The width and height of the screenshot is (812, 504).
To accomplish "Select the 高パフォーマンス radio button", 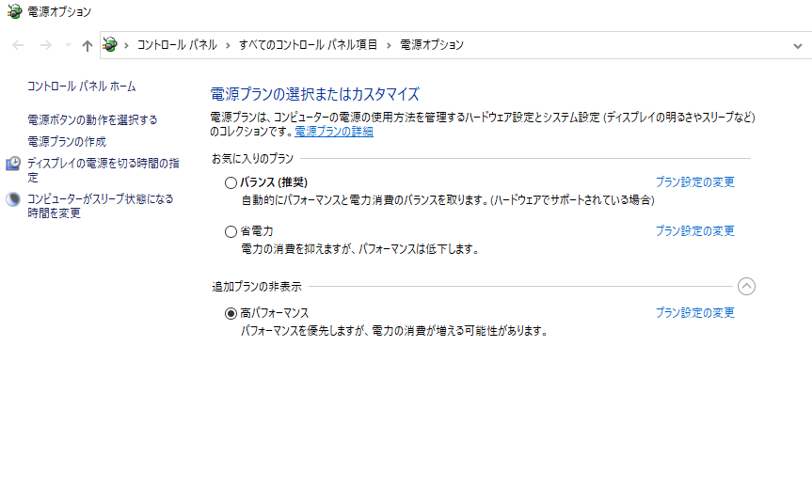I will [x=231, y=313].
